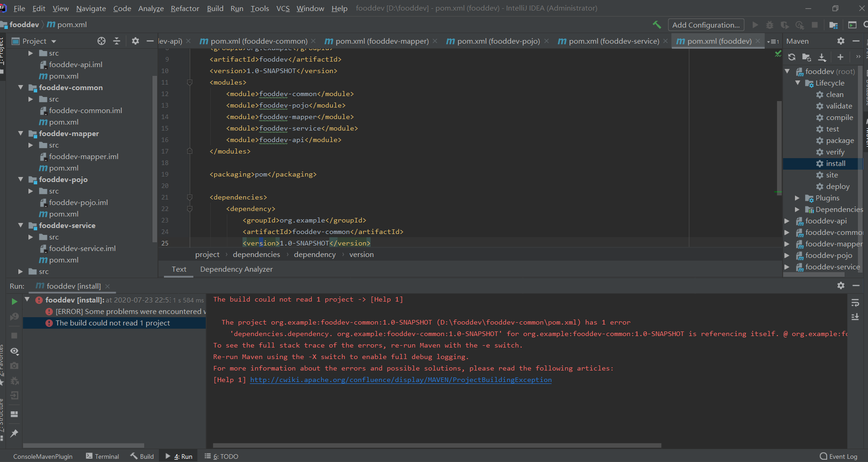Open Run panel settings gear
The width and height of the screenshot is (868, 462).
coord(841,285)
